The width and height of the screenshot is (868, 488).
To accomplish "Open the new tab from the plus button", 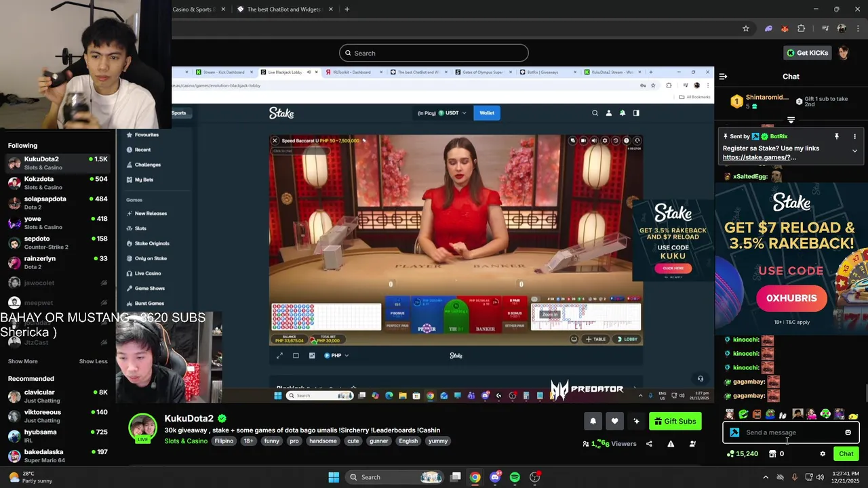I will [x=347, y=9].
